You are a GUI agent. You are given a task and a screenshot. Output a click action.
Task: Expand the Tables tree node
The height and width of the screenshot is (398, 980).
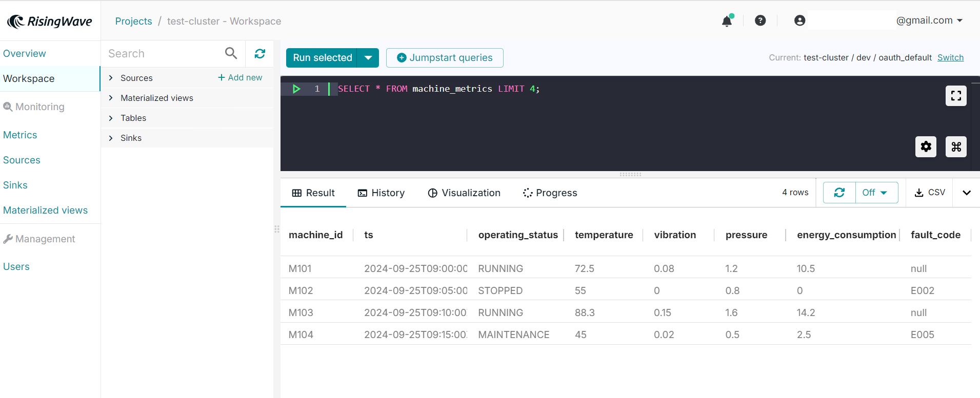click(111, 118)
